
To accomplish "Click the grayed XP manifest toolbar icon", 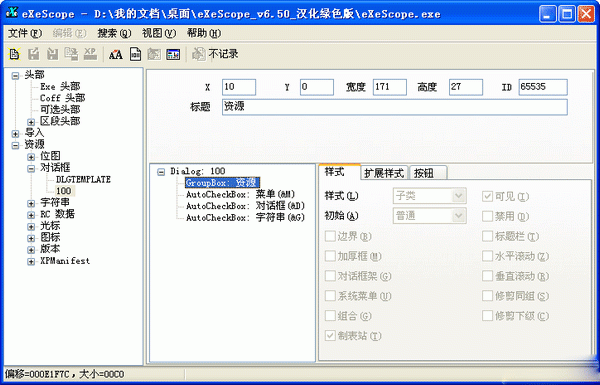I will (x=90, y=54).
